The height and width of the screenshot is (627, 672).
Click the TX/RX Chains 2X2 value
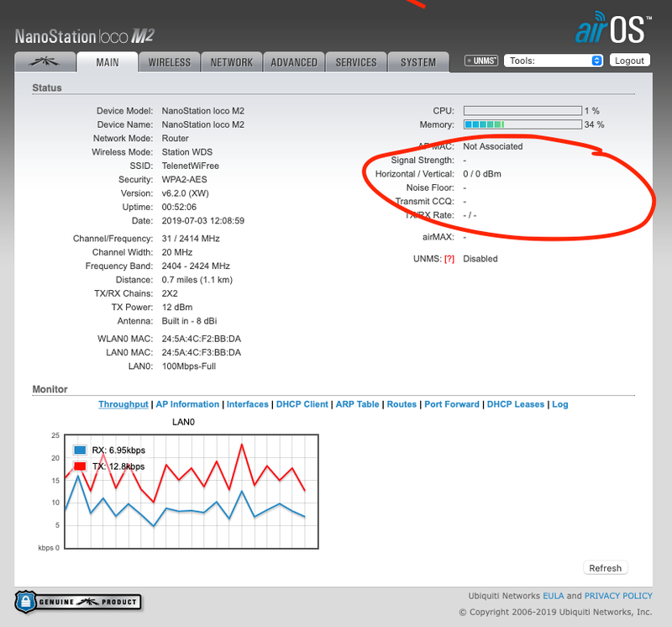(x=170, y=293)
